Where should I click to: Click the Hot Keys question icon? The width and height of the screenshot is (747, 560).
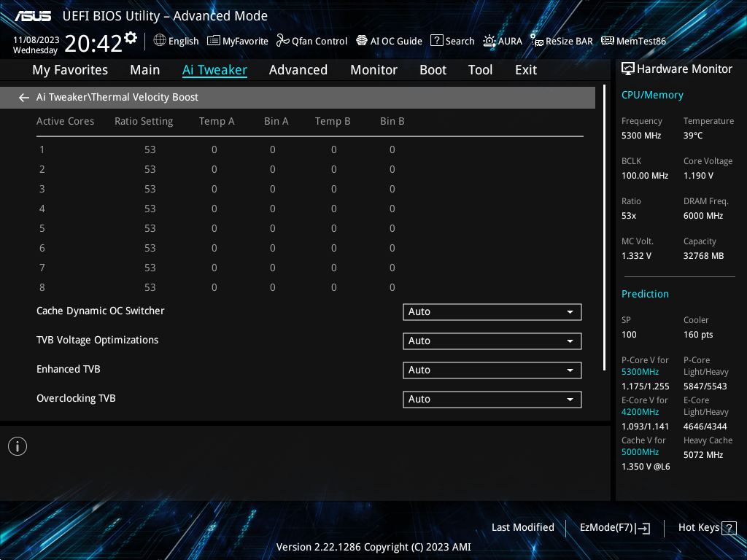(x=729, y=528)
